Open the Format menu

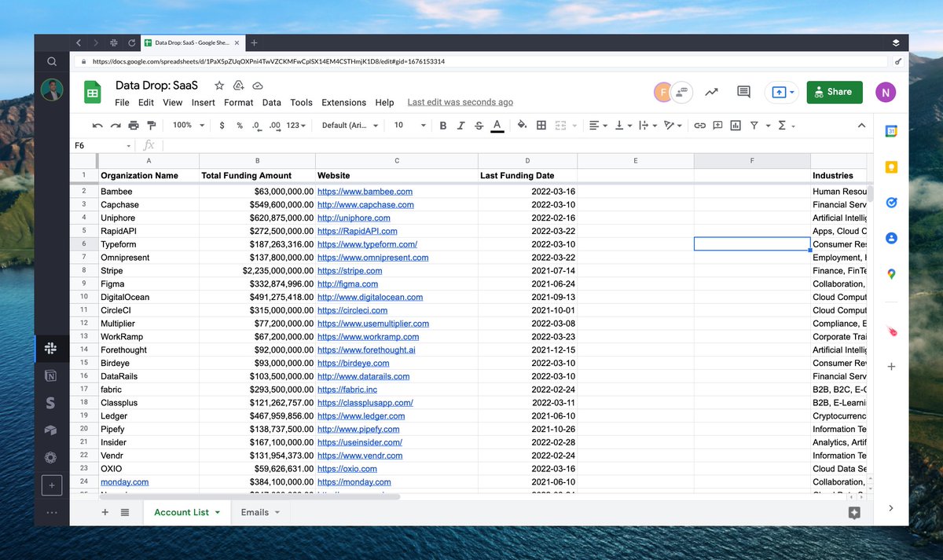[239, 103]
